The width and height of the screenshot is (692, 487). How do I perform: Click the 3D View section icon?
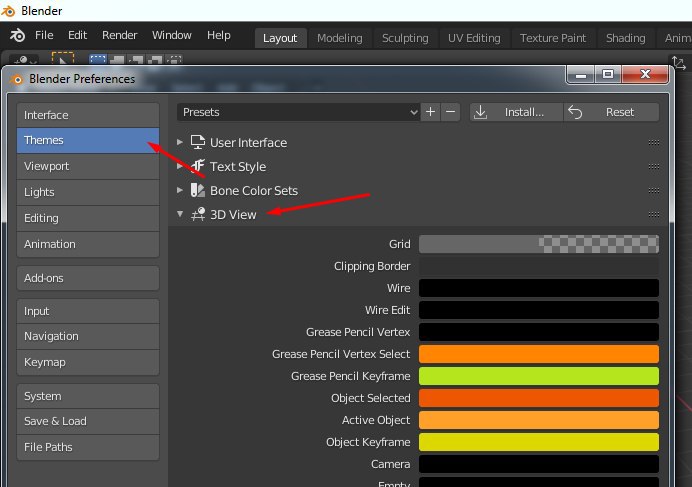coord(198,214)
